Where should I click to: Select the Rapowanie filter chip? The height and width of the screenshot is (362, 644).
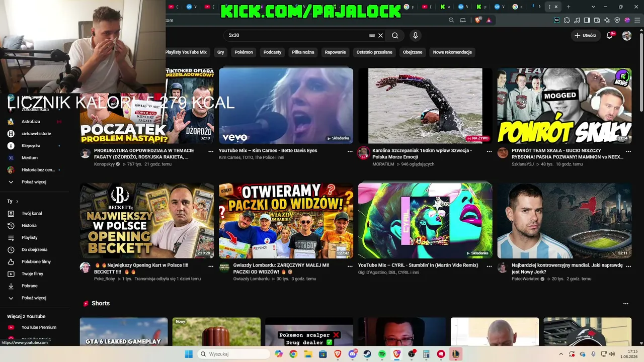335,52
